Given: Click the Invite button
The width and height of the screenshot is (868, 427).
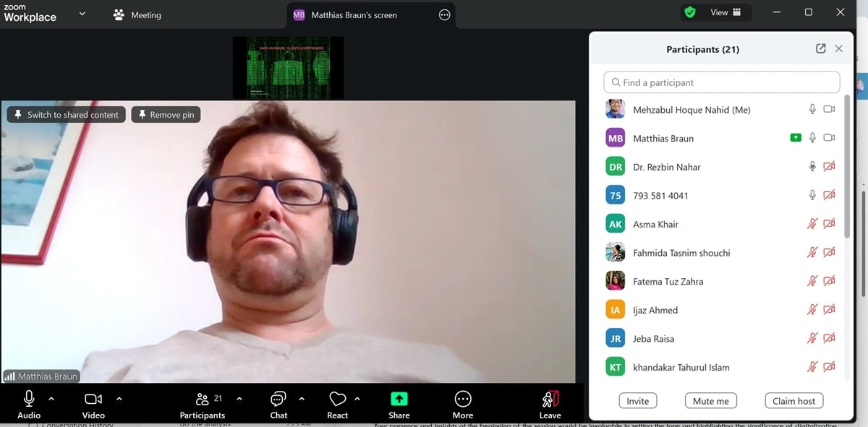Looking at the screenshot, I should pyautogui.click(x=637, y=401).
